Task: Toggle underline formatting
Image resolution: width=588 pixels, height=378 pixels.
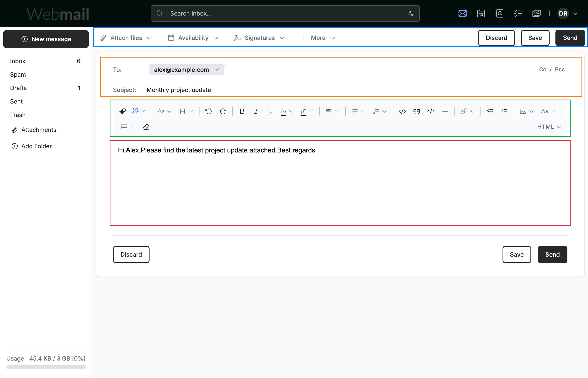Action: [x=270, y=112]
